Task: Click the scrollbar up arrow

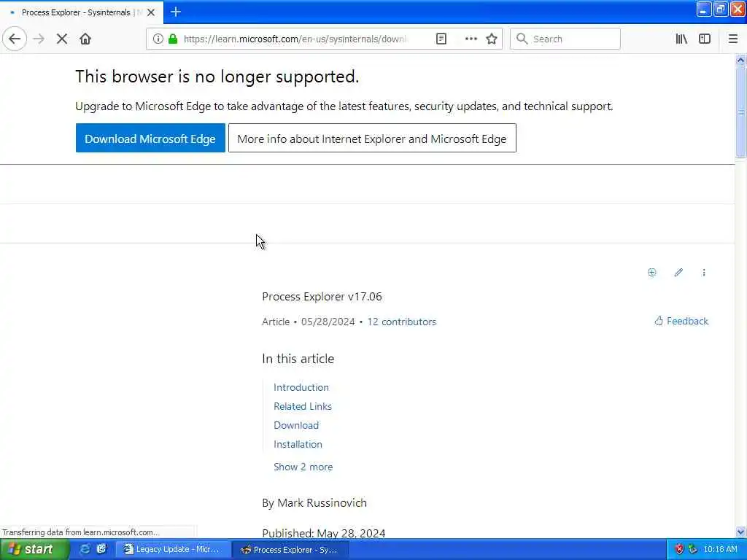Action: click(x=740, y=60)
